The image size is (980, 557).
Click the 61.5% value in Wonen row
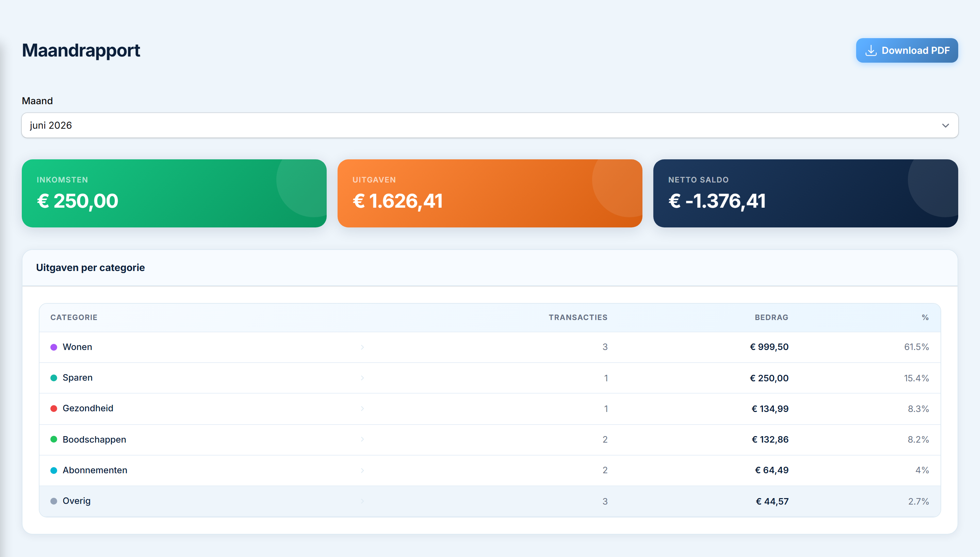916,347
